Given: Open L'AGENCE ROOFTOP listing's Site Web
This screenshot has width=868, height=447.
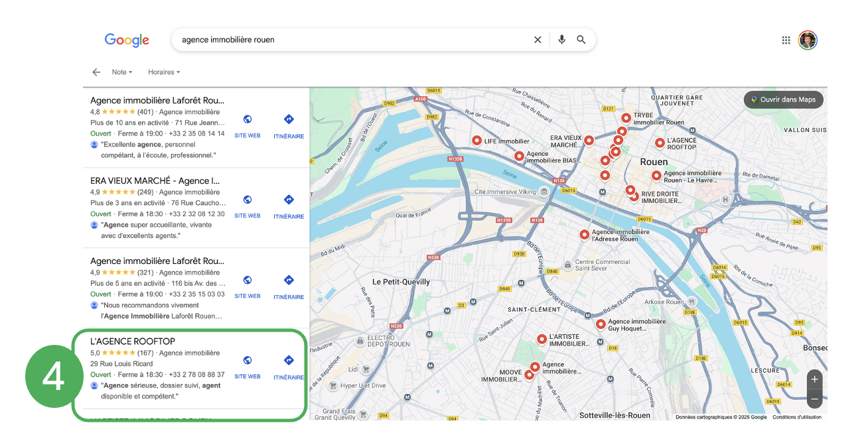Looking at the screenshot, I should tap(248, 367).
